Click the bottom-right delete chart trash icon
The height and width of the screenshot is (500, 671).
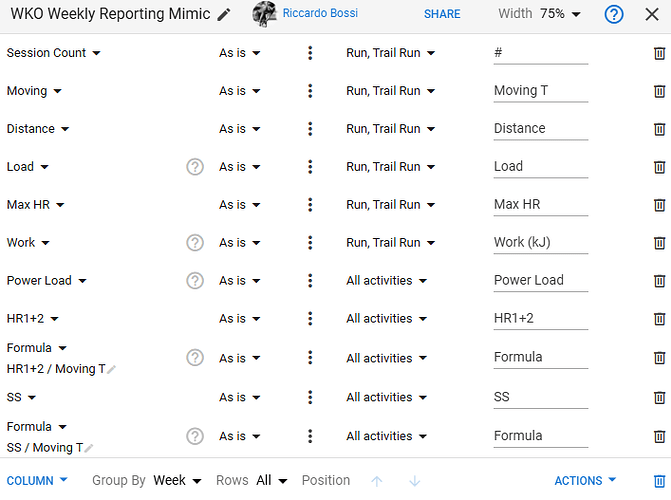coord(659,481)
